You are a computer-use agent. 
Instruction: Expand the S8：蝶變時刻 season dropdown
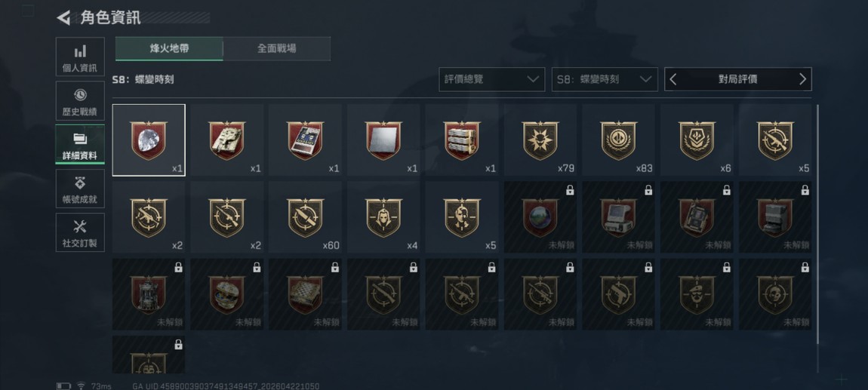pos(605,79)
